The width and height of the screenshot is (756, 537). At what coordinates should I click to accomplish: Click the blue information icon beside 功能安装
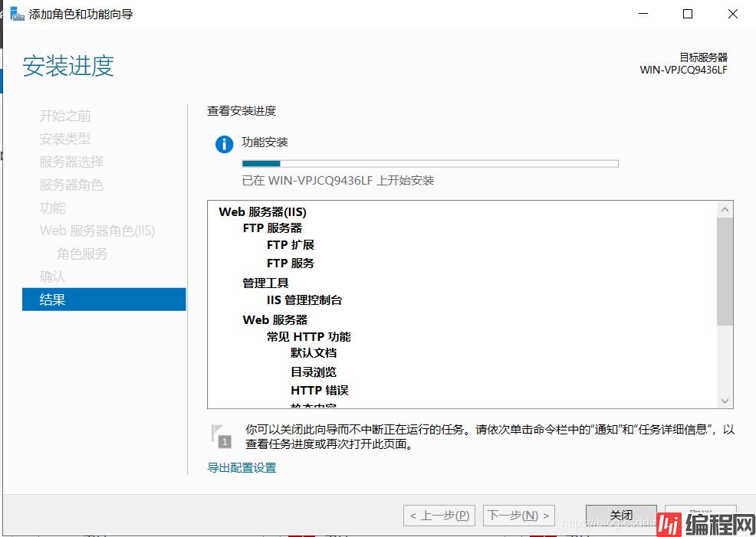pyautogui.click(x=224, y=144)
